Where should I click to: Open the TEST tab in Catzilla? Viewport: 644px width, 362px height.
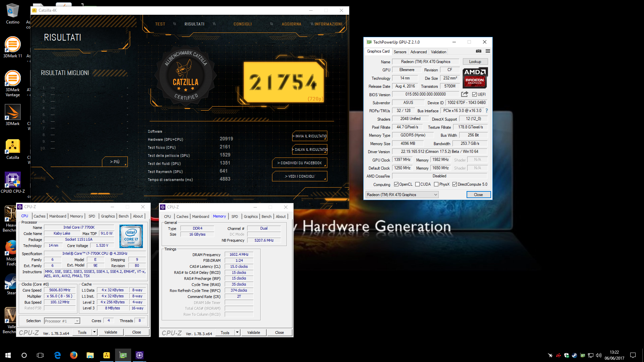(x=160, y=24)
